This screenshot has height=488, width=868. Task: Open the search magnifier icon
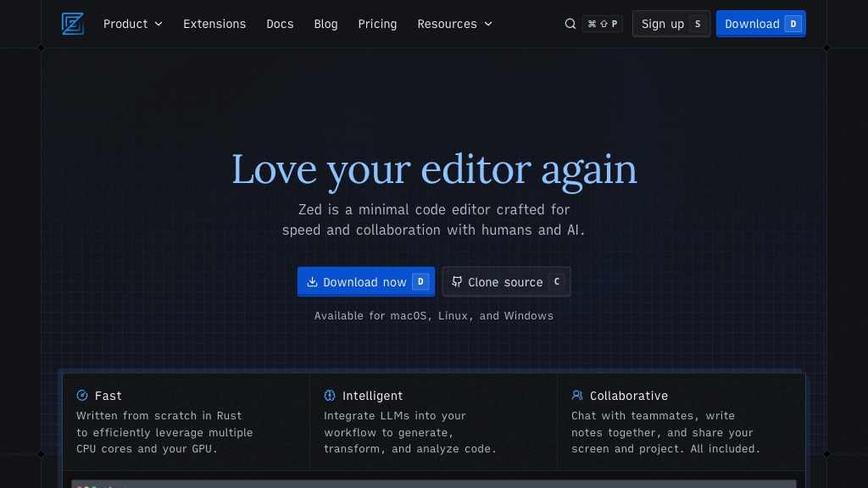coord(570,24)
